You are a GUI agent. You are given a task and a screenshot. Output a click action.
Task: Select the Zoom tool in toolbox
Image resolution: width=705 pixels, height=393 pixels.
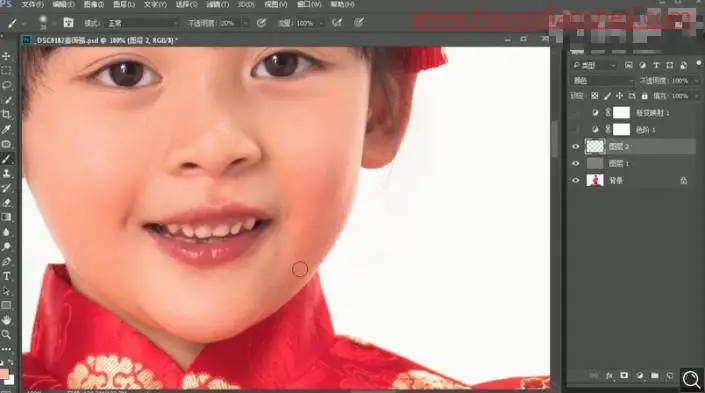pos(6,335)
